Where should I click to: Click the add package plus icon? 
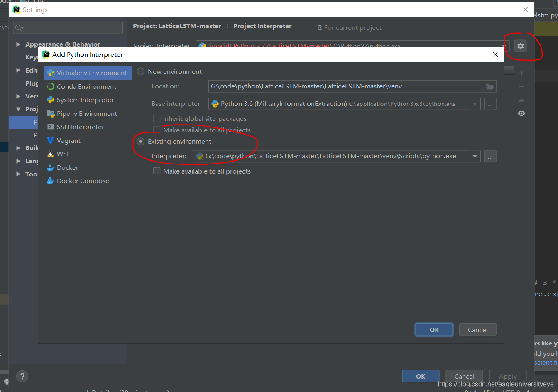[521, 73]
